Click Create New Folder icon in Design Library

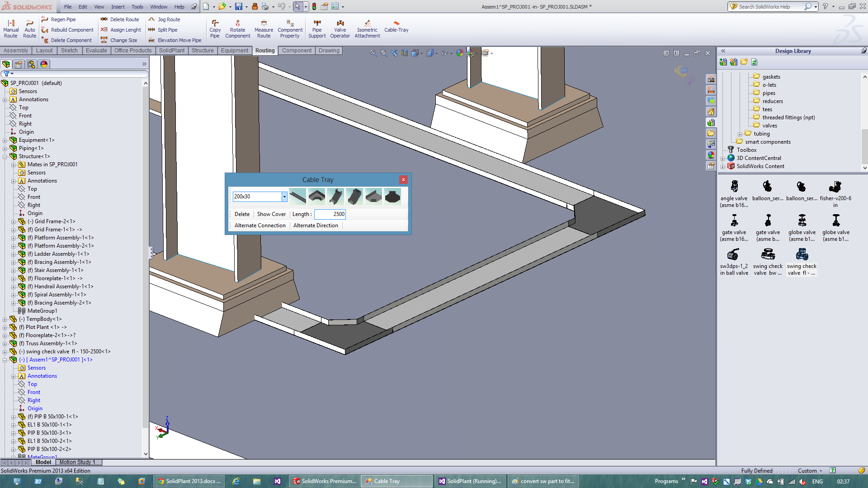[x=744, y=62]
